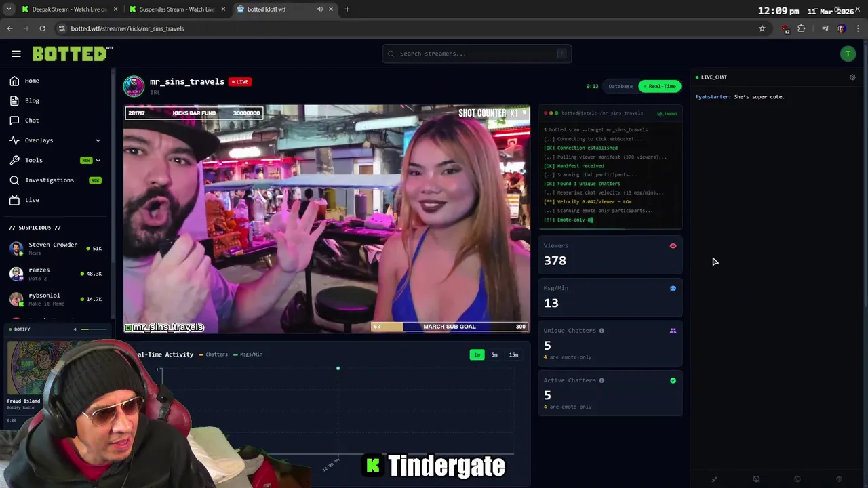The height and width of the screenshot is (488, 868).
Task: Click the Kicks Bar Fund progress bar
Action: 194,113
